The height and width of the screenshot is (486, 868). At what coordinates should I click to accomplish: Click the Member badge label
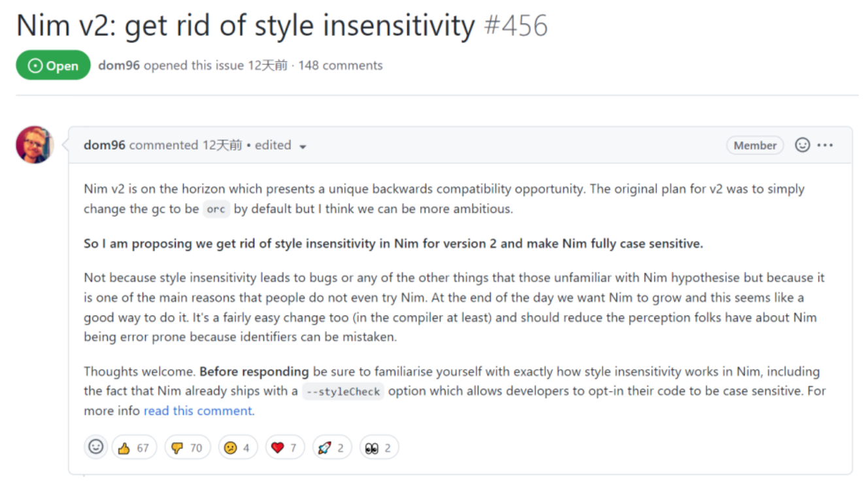(x=755, y=145)
